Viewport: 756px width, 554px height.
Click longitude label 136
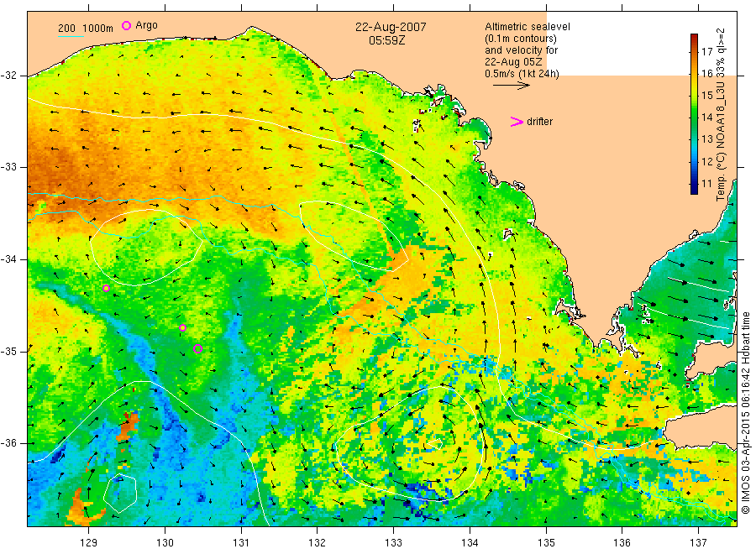622,543
